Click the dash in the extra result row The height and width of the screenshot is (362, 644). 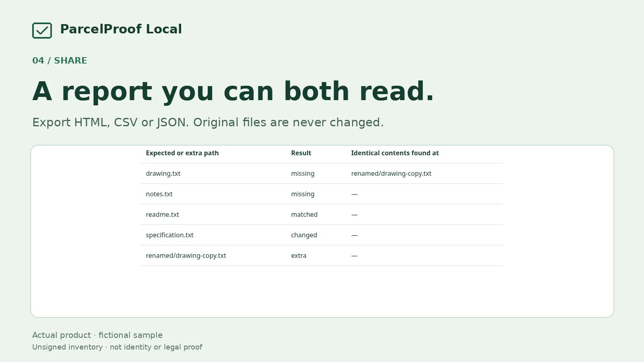click(x=354, y=255)
